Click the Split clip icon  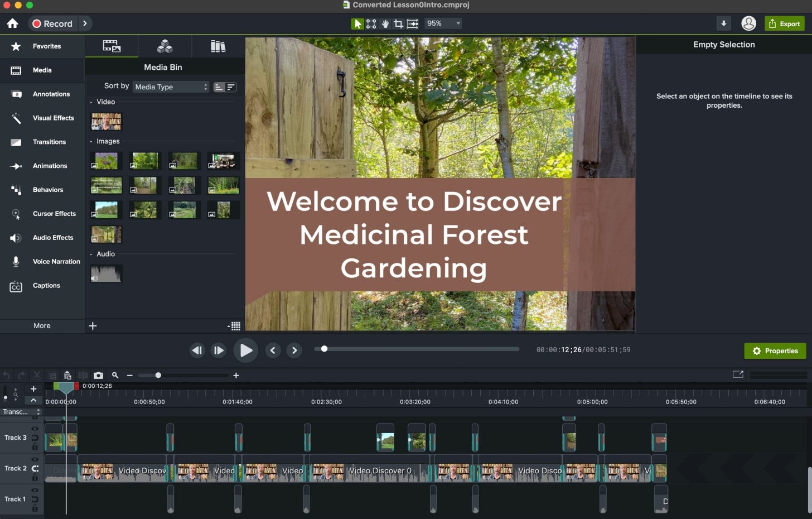(83, 376)
